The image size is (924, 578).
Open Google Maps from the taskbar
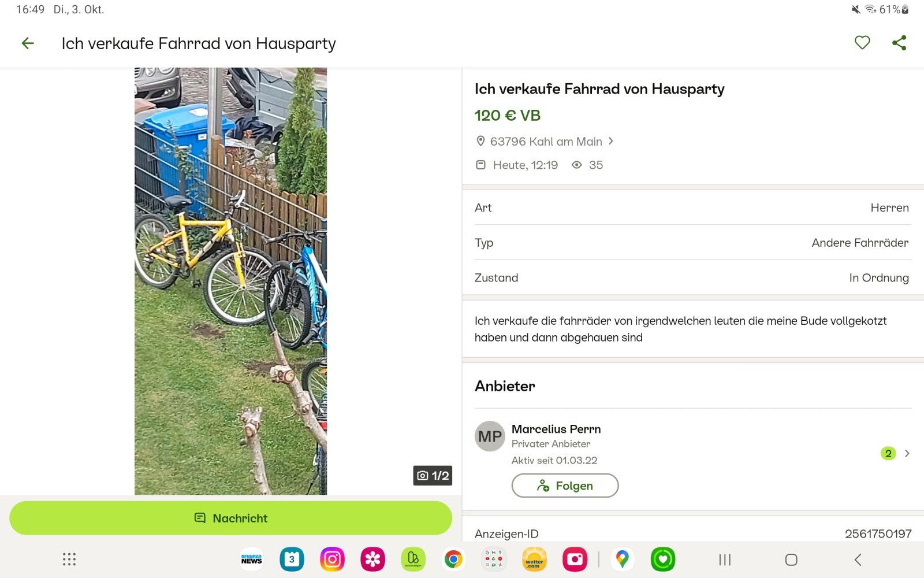622,560
